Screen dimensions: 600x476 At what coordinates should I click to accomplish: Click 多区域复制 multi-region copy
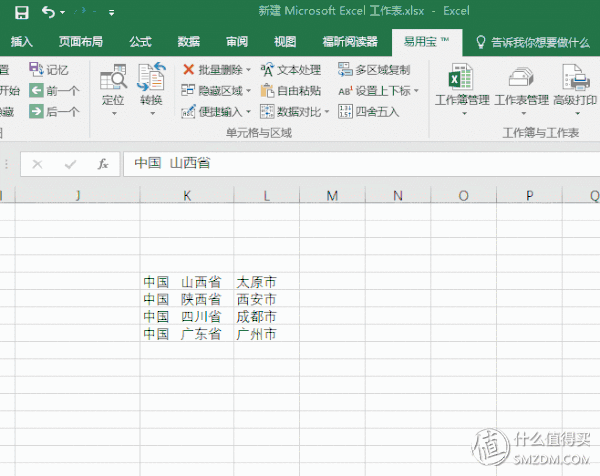(x=374, y=70)
